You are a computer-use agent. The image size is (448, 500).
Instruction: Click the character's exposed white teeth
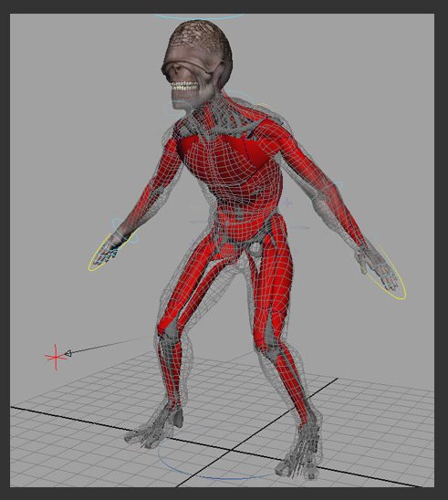(184, 86)
